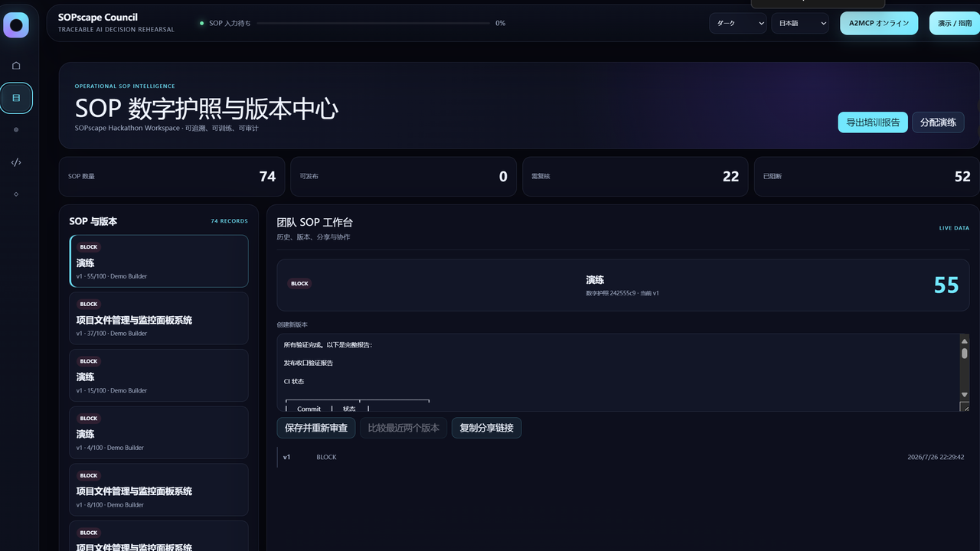
Task: Click 保存并重新审查 button
Action: (x=316, y=428)
